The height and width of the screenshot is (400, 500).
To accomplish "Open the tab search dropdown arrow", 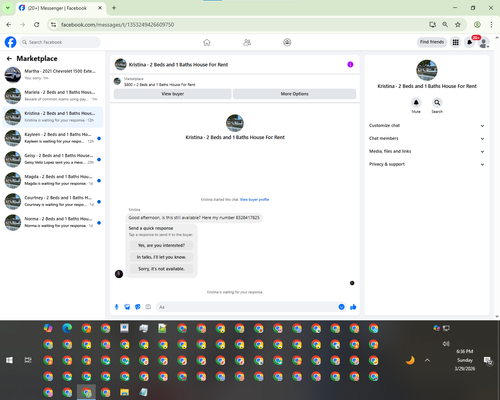I will [7, 8].
